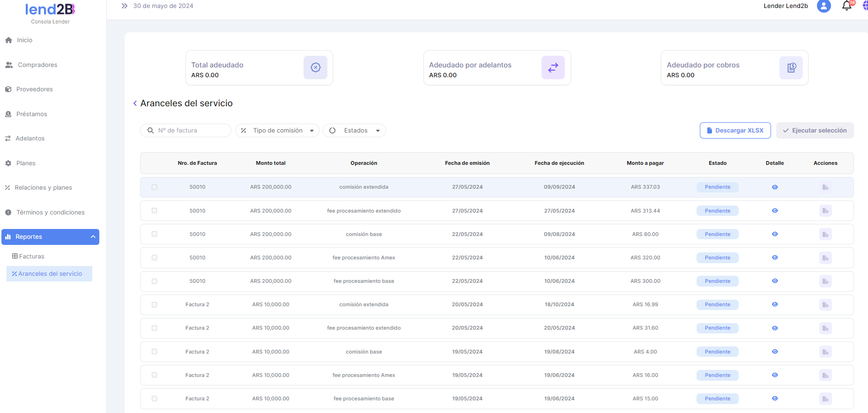The height and width of the screenshot is (413, 868).
Task: Check the 50010 fee procesamiento Amex row
Action: pos(154,258)
